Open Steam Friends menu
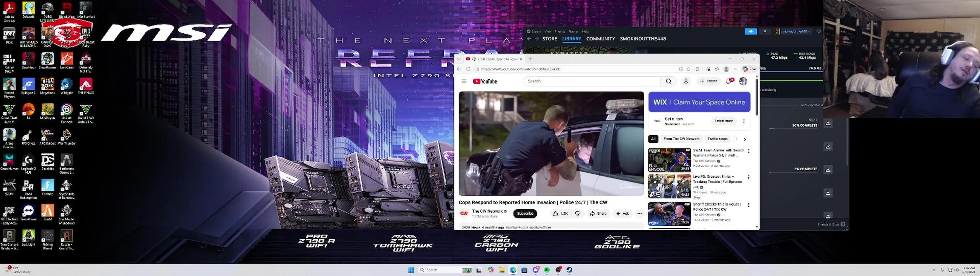 560,31
